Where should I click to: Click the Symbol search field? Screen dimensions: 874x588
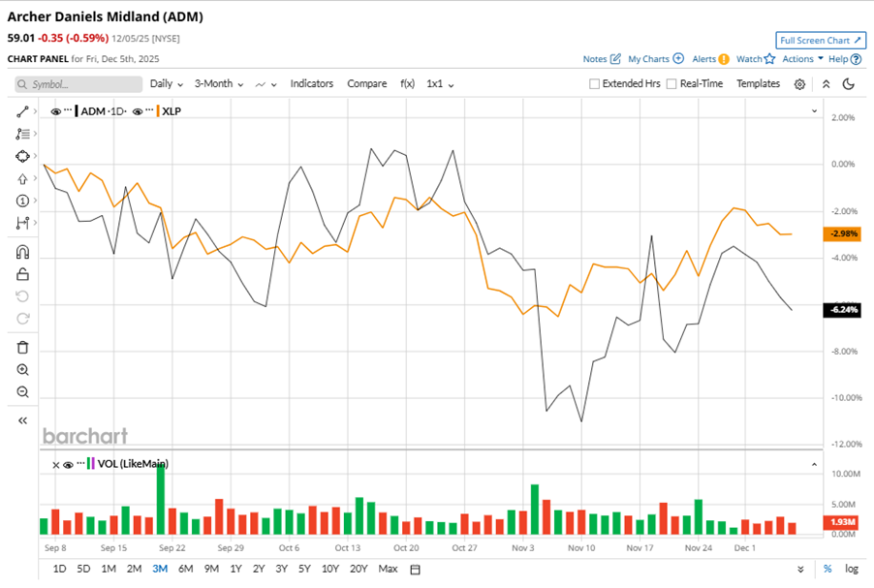tap(78, 84)
